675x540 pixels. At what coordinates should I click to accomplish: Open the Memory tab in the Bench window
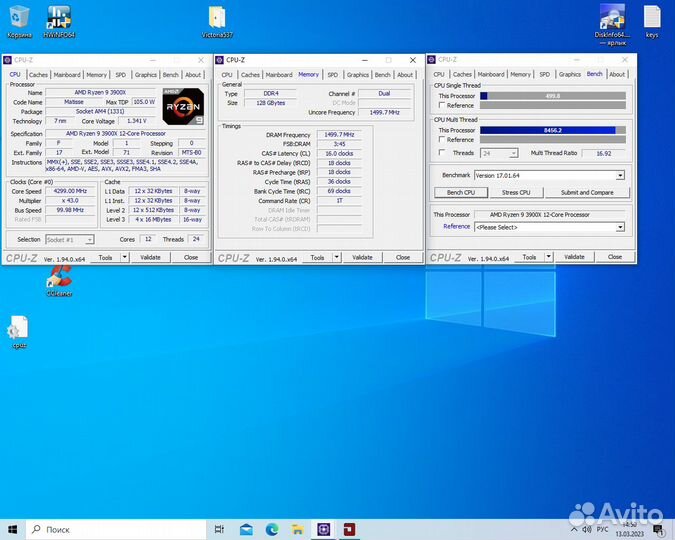tap(520, 74)
